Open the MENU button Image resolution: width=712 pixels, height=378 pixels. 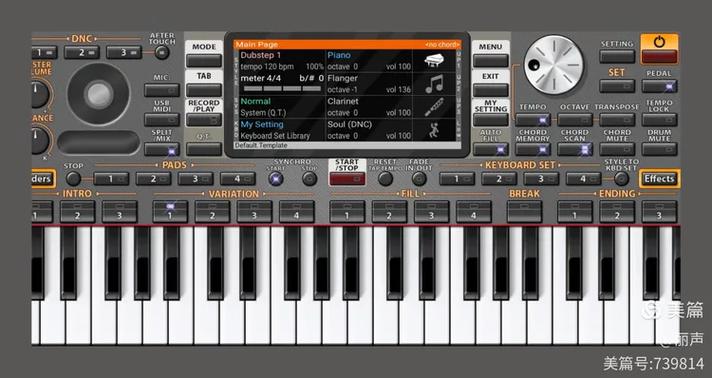click(490, 60)
